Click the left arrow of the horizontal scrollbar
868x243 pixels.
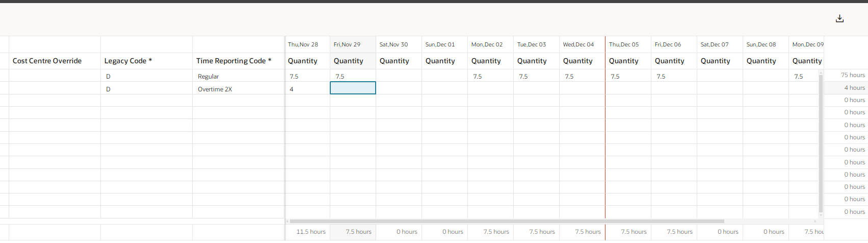point(287,222)
